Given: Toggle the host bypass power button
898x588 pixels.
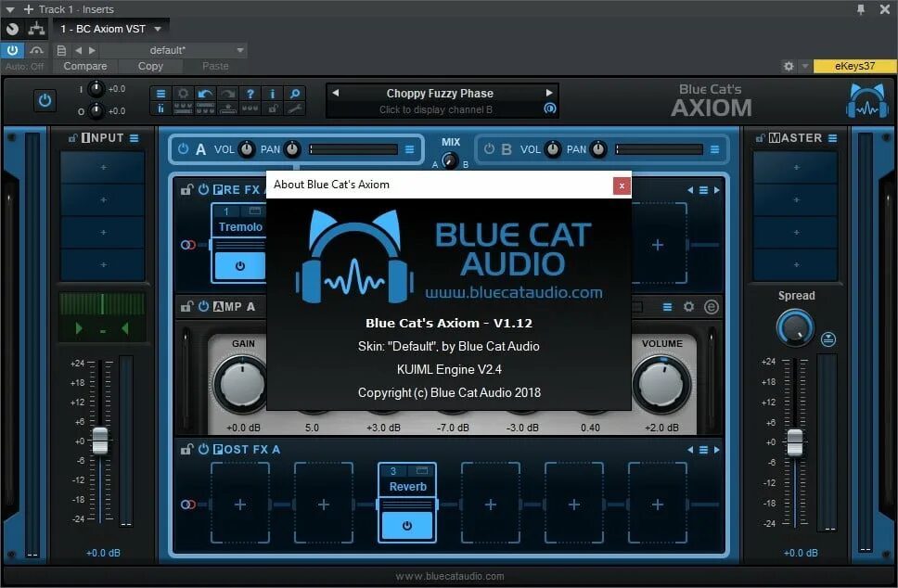Looking at the screenshot, I should point(12,50).
